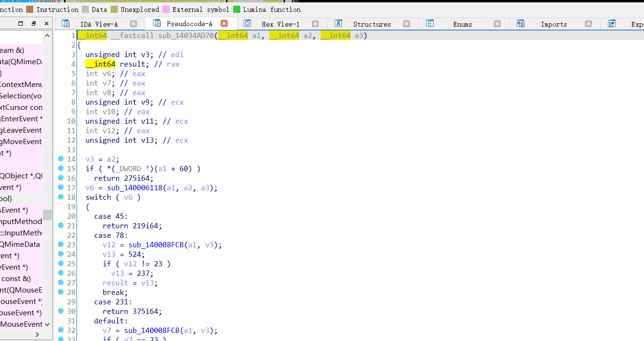Screen dimensions: 644x341
Task: Click the scroll-up arrow of functions list
Action: click(47, 36)
